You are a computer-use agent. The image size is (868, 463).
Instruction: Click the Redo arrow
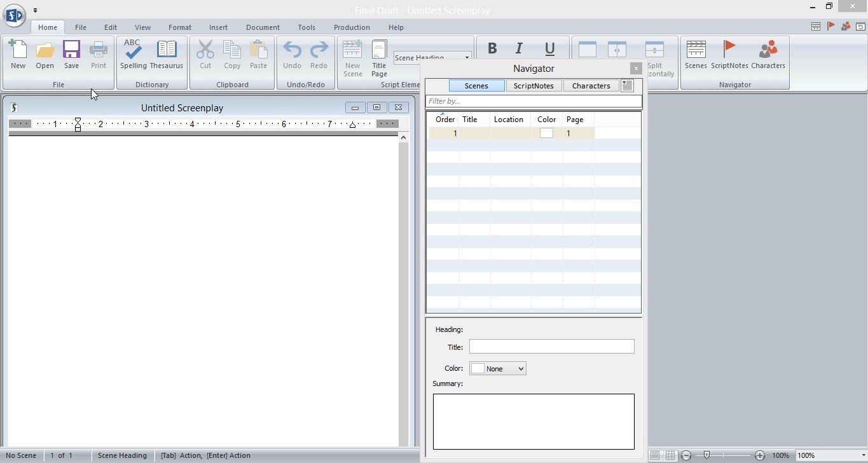[x=319, y=55]
